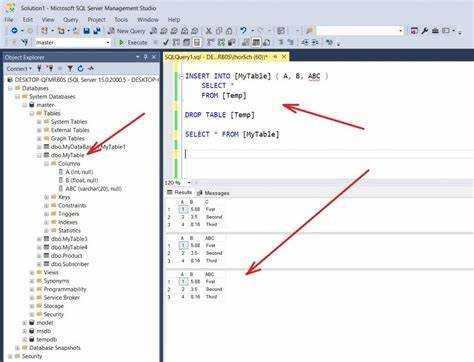Click the DROP TABLE [Temp] code line
Screen dimensions: 474x362
pos(220,115)
